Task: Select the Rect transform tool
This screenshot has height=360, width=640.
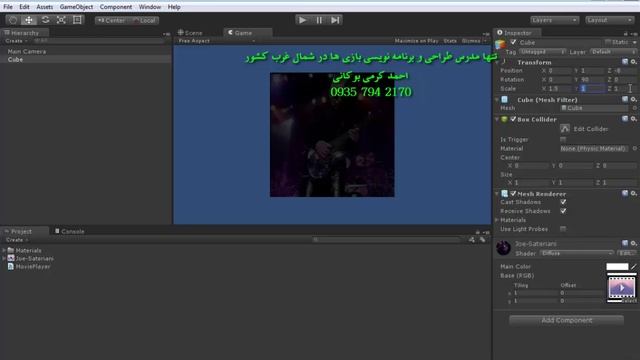Action: 77,20
